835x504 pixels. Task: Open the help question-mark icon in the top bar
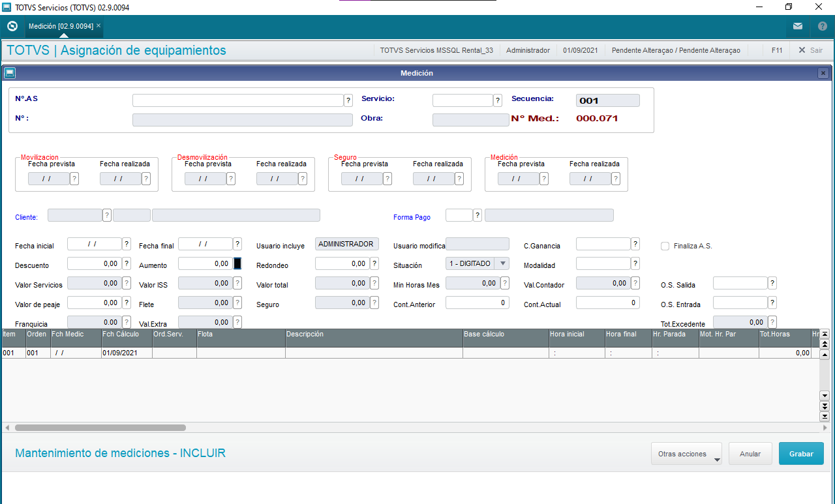pos(823,27)
